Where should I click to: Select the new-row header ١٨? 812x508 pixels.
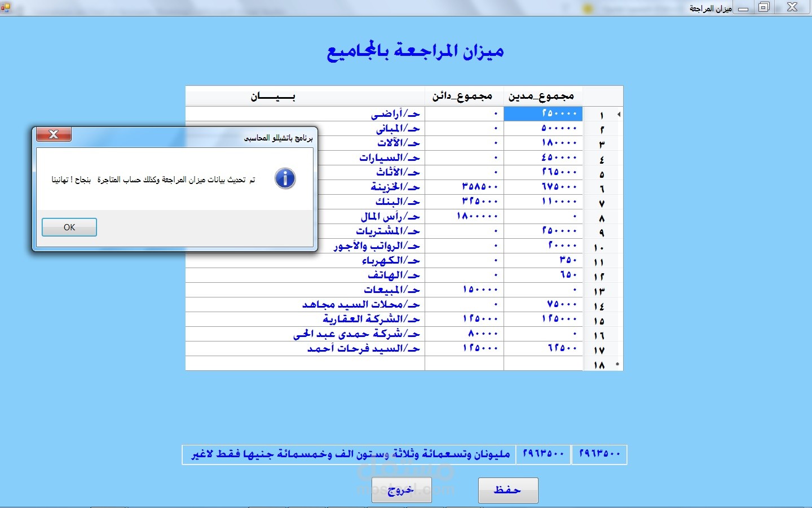coord(603,364)
